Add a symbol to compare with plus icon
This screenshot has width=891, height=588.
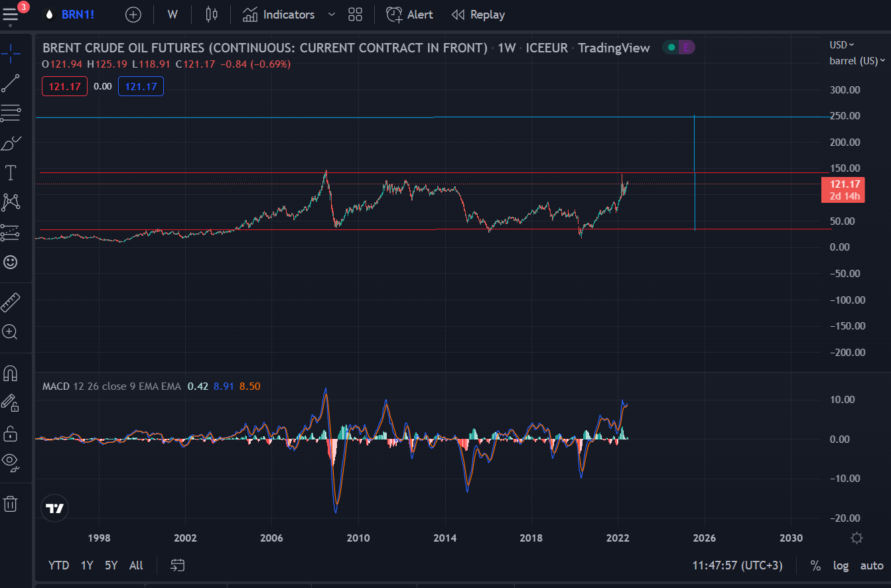coord(133,15)
